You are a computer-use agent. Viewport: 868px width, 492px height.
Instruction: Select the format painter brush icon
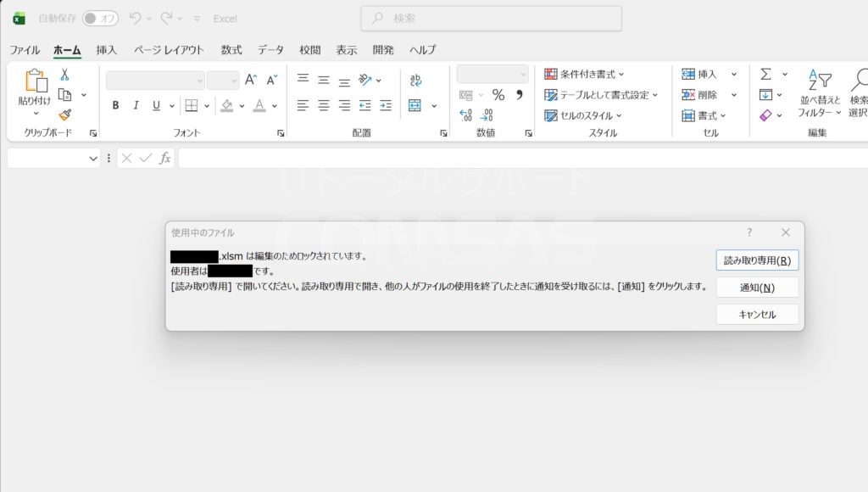pyautogui.click(x=64, y=115)
